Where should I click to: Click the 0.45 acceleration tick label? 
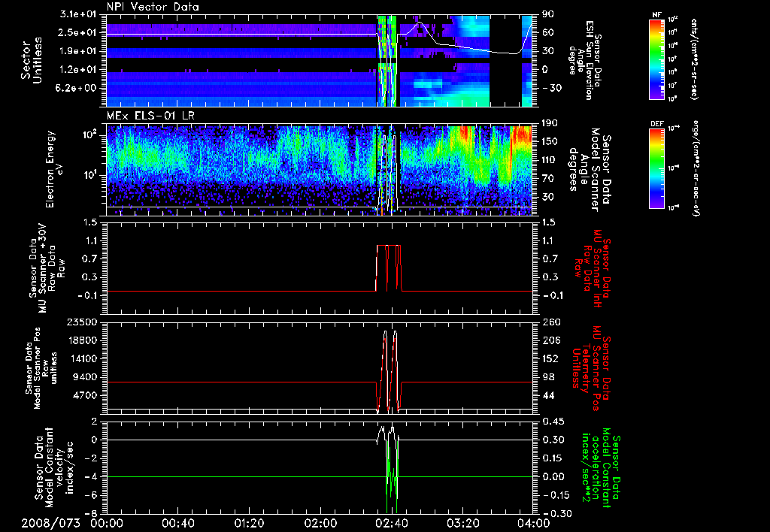click(x=553, y=421)
